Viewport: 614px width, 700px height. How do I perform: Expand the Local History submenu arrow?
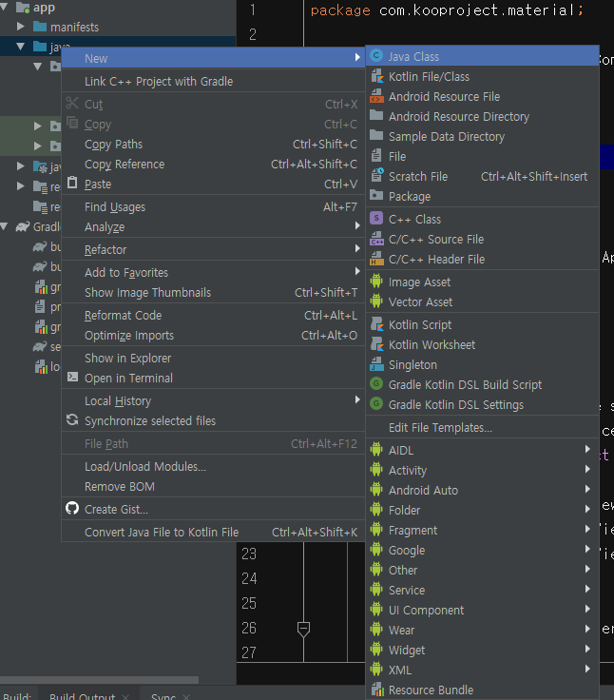(x=357, y=400)
